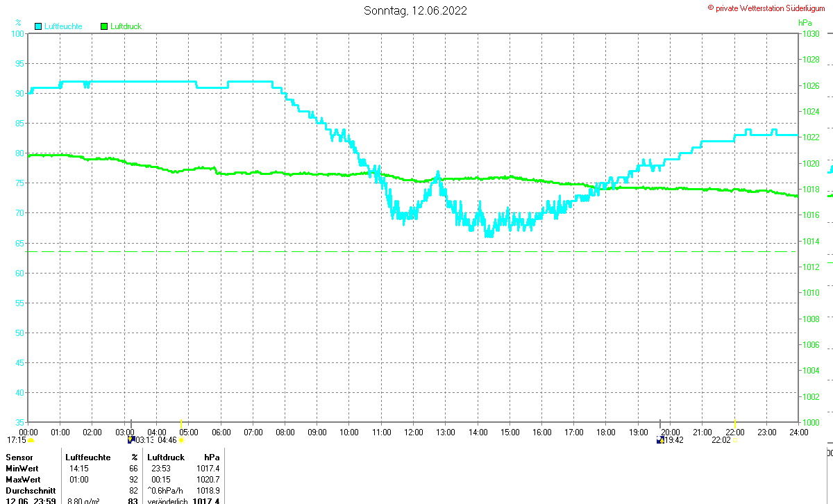The height and width of the screenshot is (504, 833).
Task: Select the Luftfeuchte legend label
Action: pyautogui.click(x=63, y=26)
